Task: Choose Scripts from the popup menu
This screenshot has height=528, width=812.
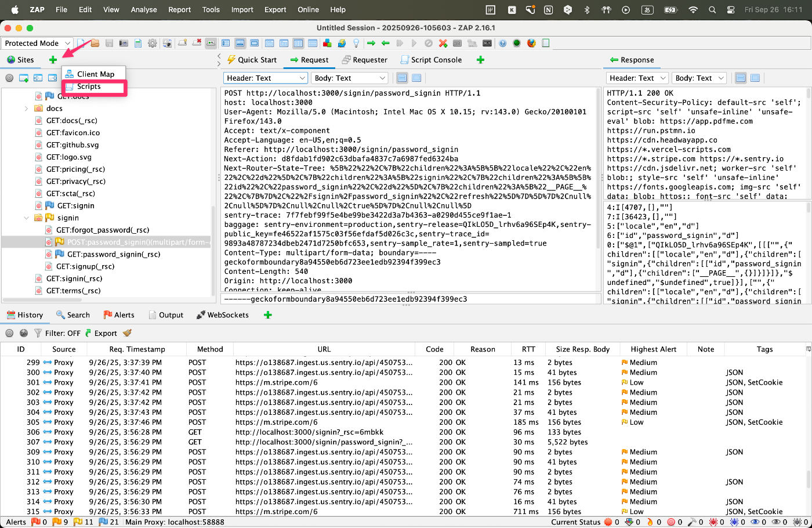Action: [95, 86]
